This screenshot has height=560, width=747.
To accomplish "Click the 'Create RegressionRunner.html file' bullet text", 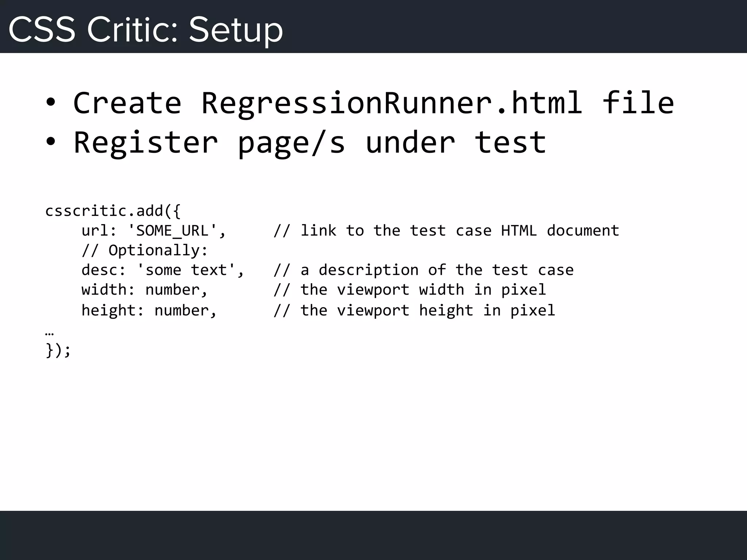I will [x=373, y=103].
